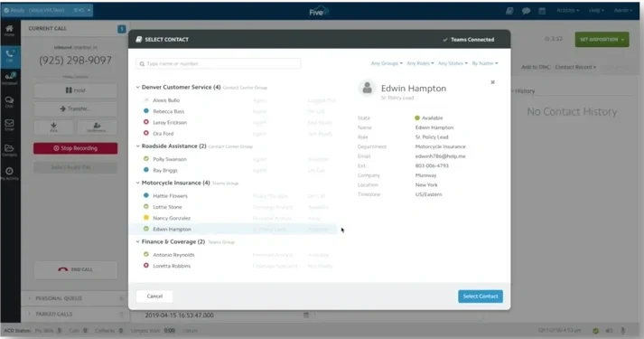
Task: Open the Ready agent status dropdown
Action: click(x=47, y=10)
